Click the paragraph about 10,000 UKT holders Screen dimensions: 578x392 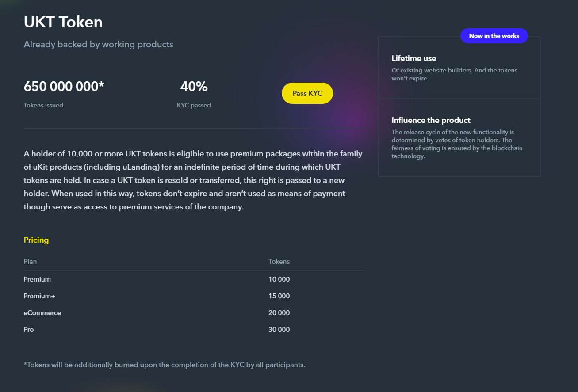[193, 180]
